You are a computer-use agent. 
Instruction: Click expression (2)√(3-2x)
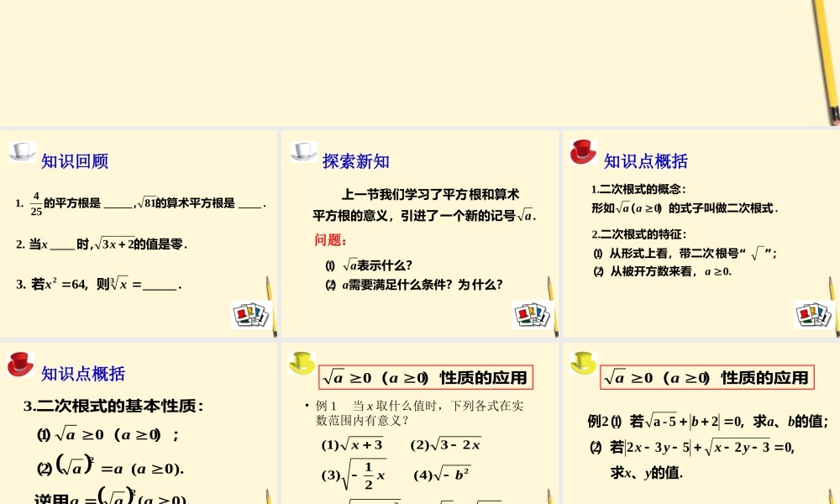(x=446, y=444)
